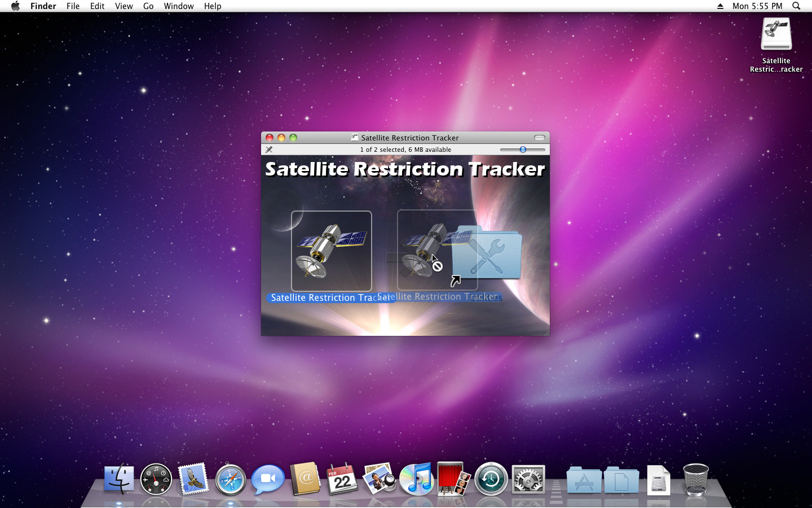Click the Applications folder alias in window
Viewport: 812px width, 508px height.
pyautogui.click(x=488, y=253)
